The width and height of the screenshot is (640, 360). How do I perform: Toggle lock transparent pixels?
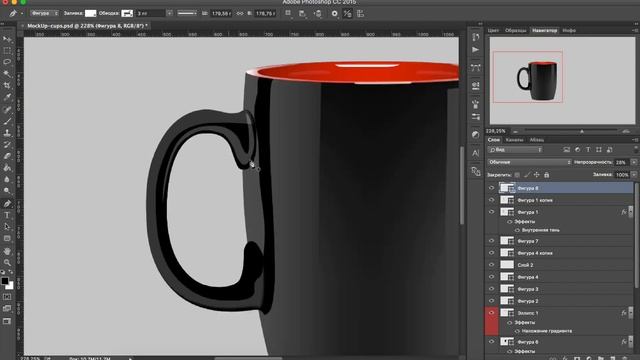tap(517, 175)
